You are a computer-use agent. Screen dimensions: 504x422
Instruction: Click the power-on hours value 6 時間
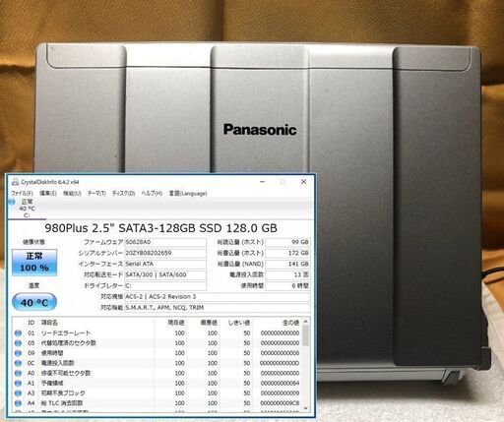[287, 285]
